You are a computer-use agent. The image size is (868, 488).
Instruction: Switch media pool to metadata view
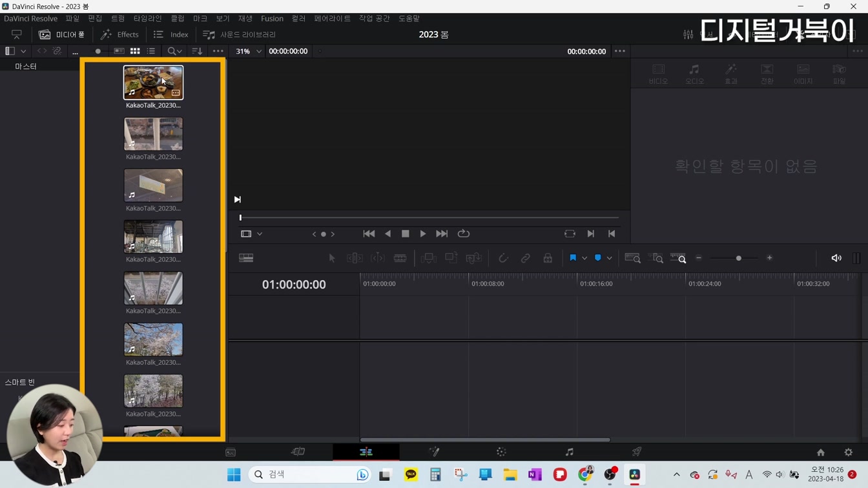point(119,51)
